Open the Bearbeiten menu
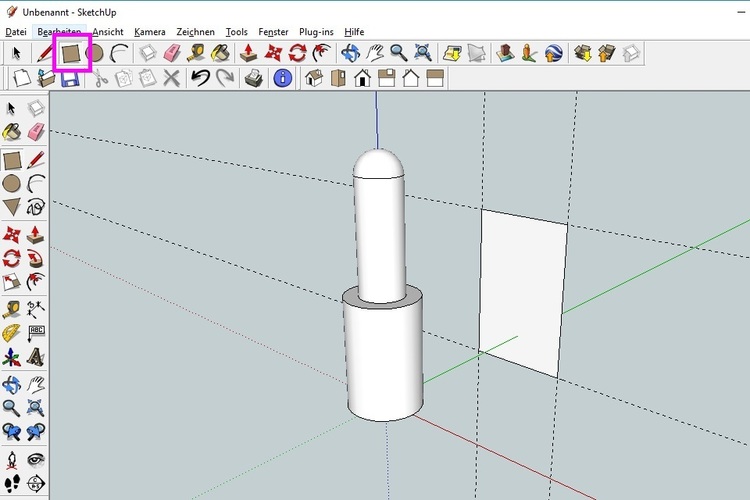750x500 pixels. click(59, 32)
